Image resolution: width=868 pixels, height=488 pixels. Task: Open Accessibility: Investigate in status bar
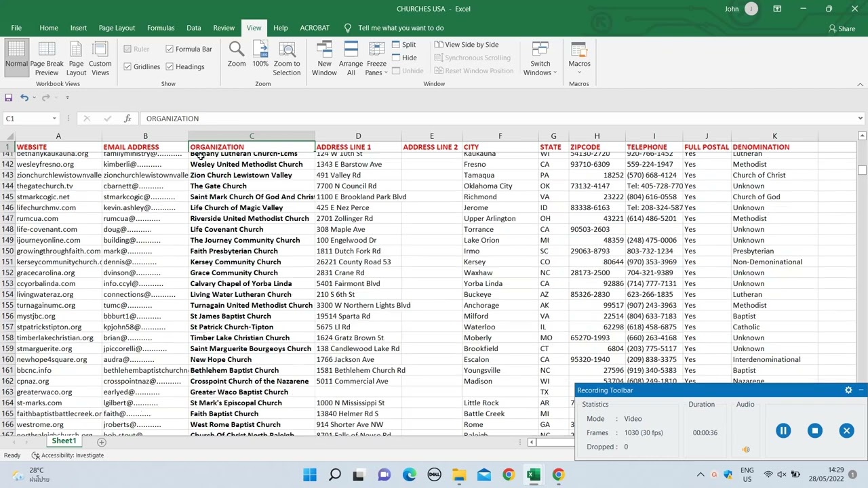[68, 455]
